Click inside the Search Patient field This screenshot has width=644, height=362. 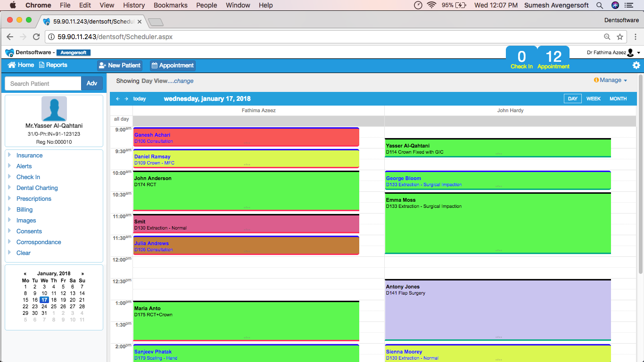(x=42, y=83)
